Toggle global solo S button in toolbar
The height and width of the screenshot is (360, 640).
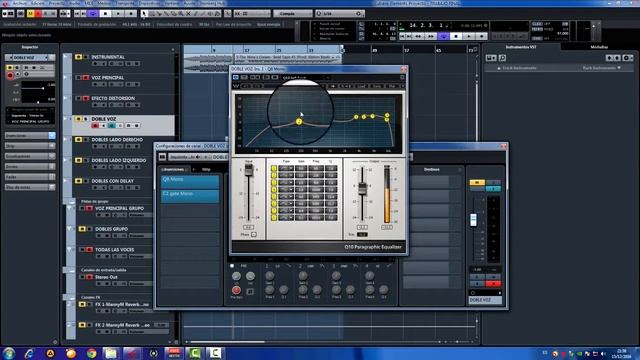pyautogui.click(x=38, y=13)
